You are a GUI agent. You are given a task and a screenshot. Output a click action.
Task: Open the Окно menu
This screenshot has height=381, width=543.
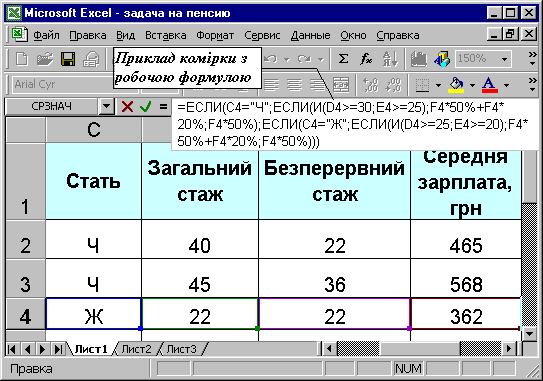pos(353,35)
